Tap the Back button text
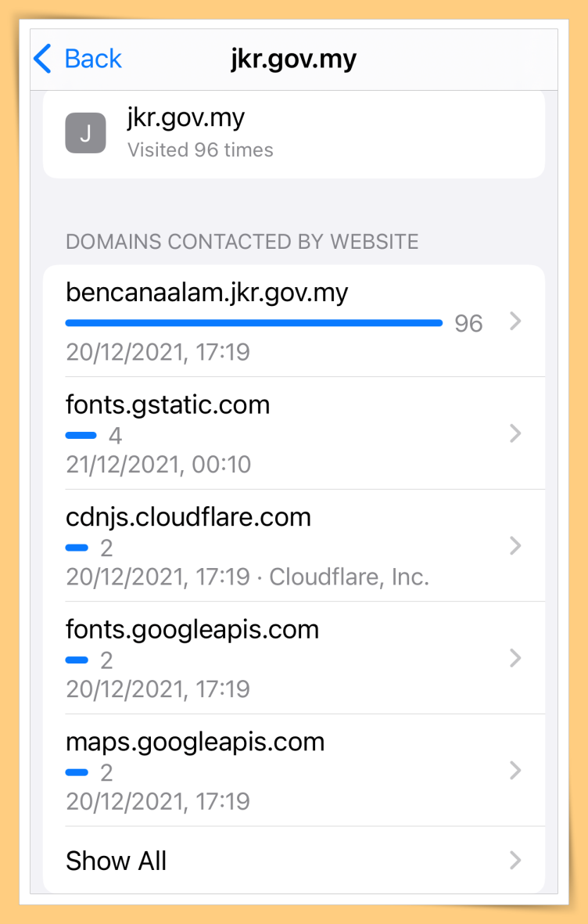Viewport: 588px width, 924px height. (93, 59)
